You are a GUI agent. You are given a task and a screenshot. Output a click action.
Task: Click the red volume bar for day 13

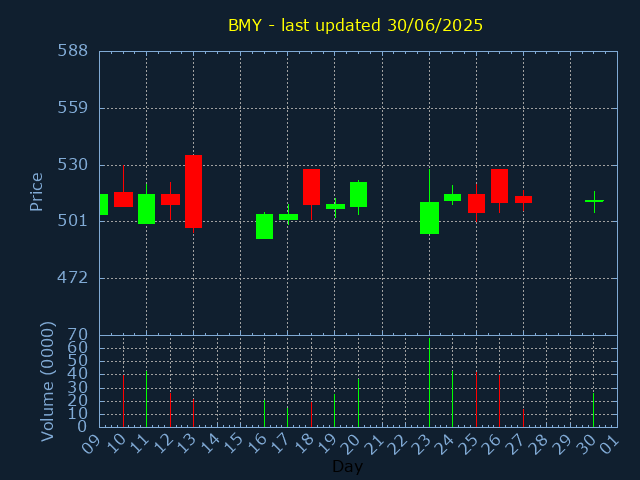click(193, 413)
